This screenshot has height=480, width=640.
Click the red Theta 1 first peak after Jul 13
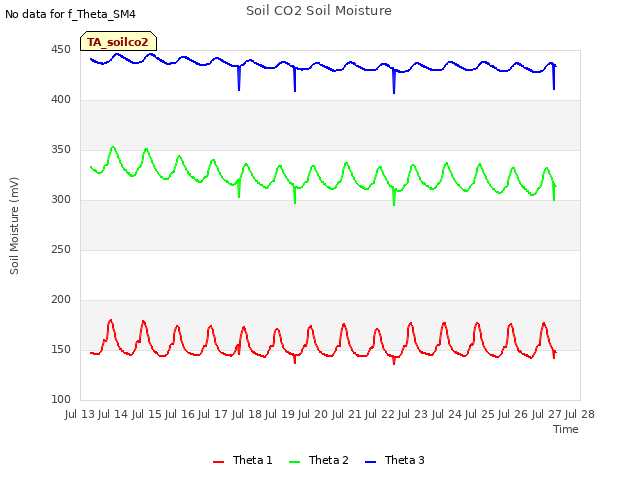[x=111, y=321]
